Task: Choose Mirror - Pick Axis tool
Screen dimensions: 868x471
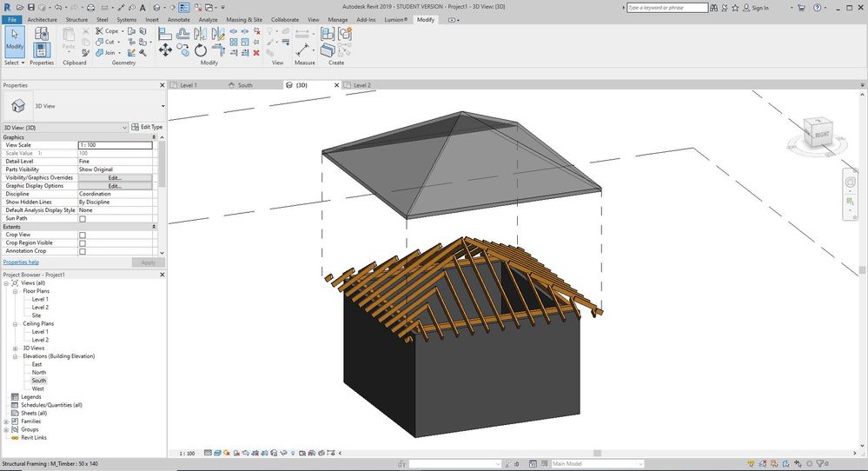Action: (201, 34)
